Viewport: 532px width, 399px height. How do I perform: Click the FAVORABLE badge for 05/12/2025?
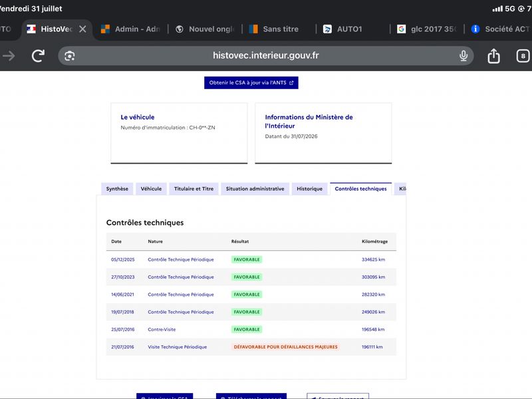pos(247,259)
